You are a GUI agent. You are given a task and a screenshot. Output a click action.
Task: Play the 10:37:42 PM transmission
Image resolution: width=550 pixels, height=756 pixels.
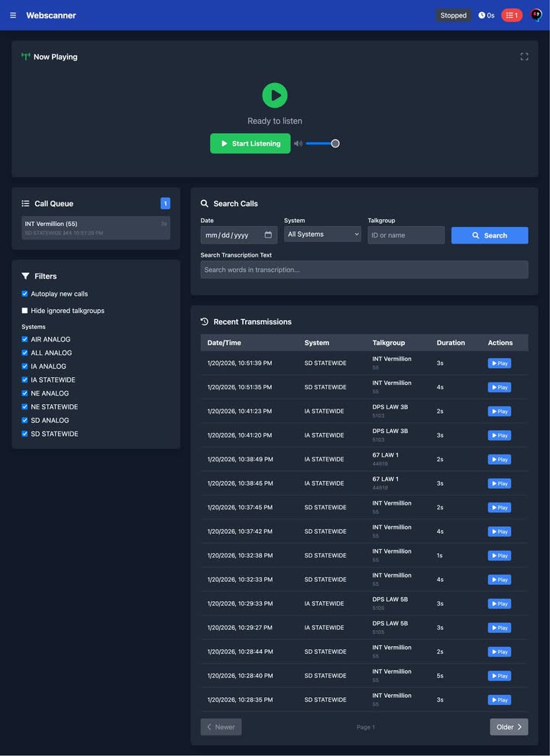(500, 531)
